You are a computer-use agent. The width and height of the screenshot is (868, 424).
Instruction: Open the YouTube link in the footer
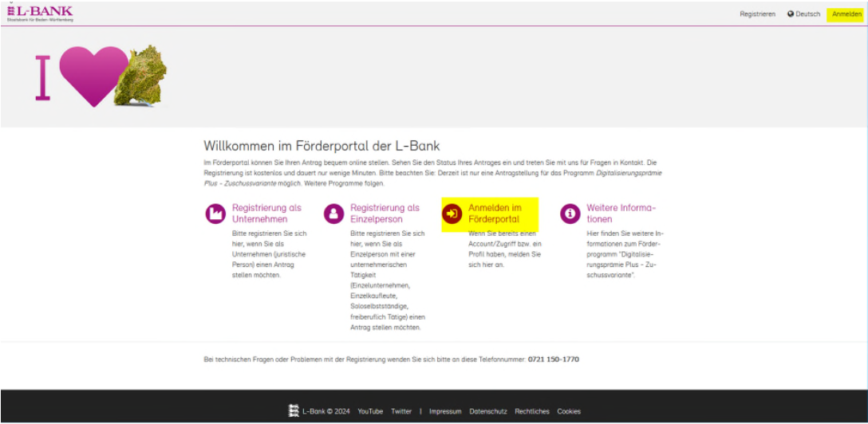coord(370,412)
